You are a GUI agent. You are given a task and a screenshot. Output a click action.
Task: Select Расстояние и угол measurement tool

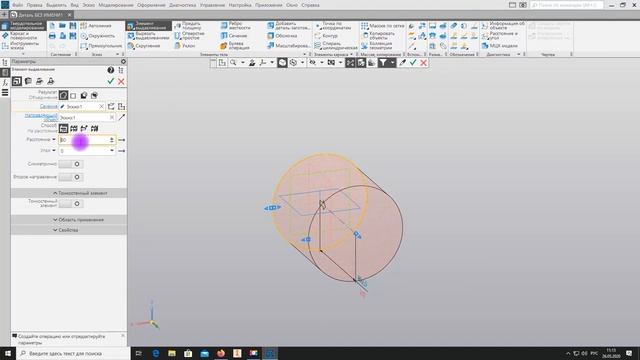(499, 36)
